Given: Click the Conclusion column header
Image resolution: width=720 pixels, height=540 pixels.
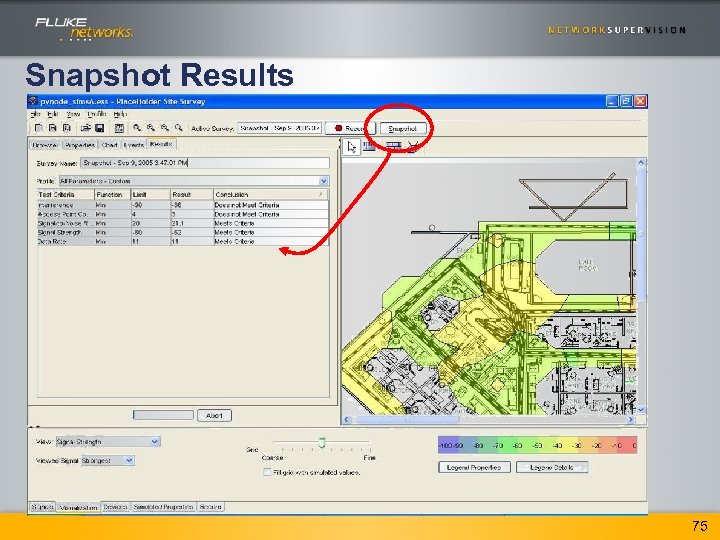Looking at the screenshot, I should click(x=271, y=195).
